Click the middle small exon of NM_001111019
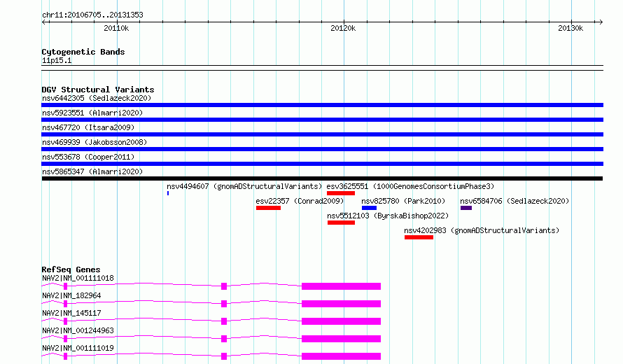This screenshot has width=623, height=364. (224, 356)
